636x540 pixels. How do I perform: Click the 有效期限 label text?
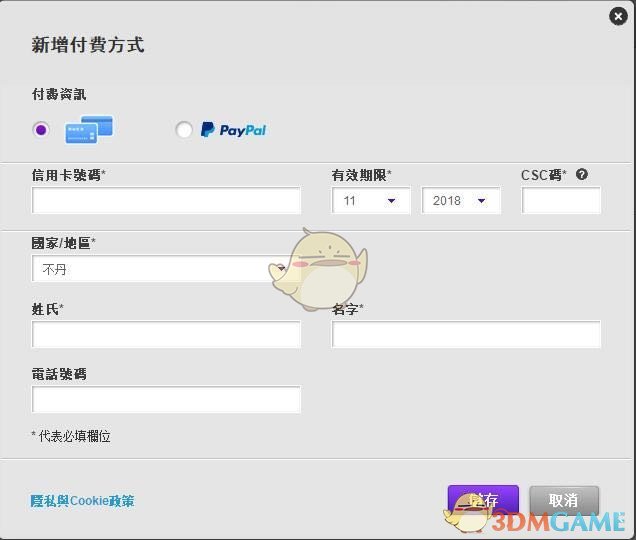361,175
